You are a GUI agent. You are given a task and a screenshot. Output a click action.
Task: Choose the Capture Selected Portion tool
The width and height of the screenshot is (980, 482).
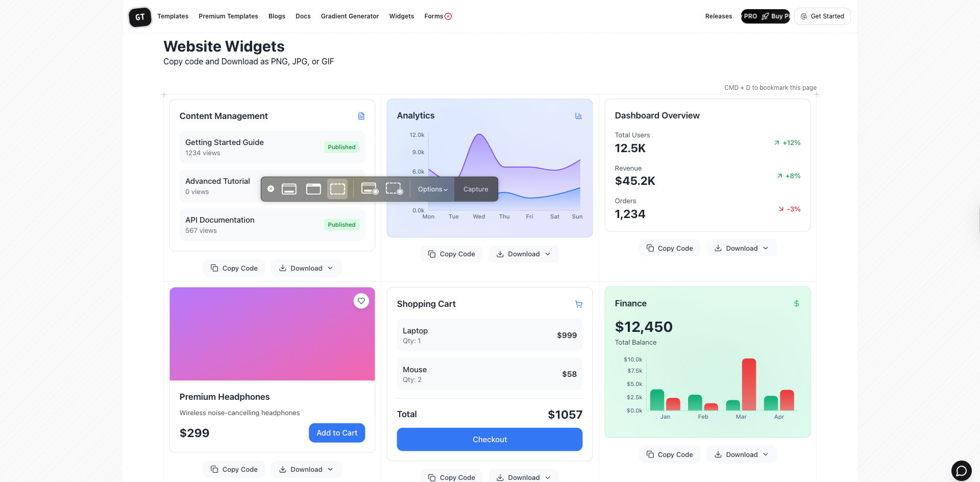(337, 189)
